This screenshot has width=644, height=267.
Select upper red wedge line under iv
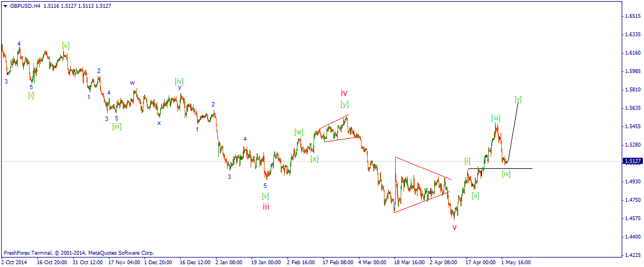pyautogui.click(x=334, y=123)
